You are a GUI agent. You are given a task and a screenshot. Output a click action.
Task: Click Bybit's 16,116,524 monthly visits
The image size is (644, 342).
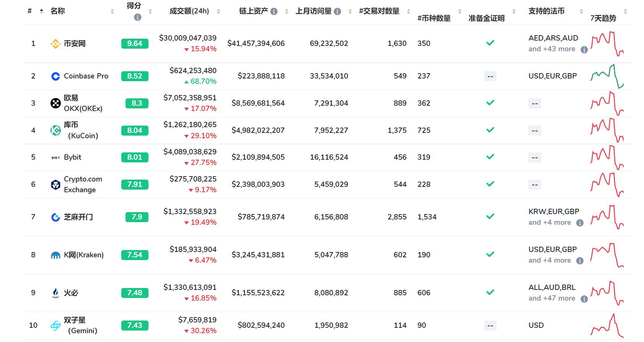(x=329, y=157)
